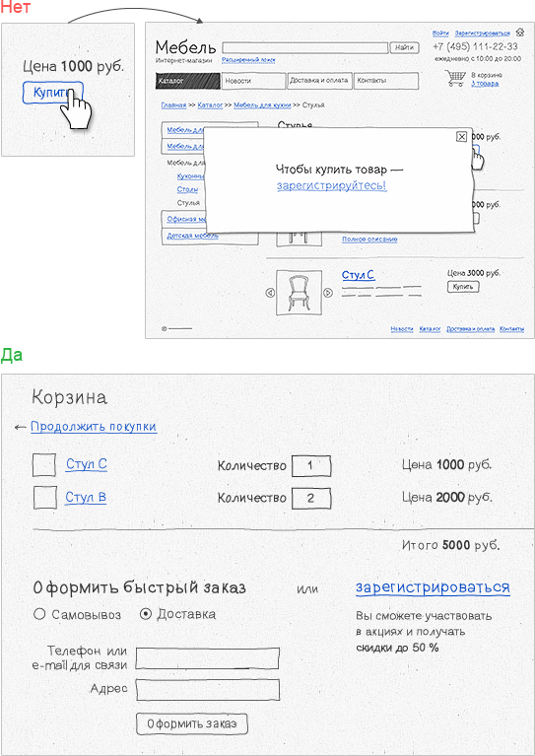Open the shopping cart icon
This screenshot has height=756, width=535.
pyautogui.click(x=455, y=79)
